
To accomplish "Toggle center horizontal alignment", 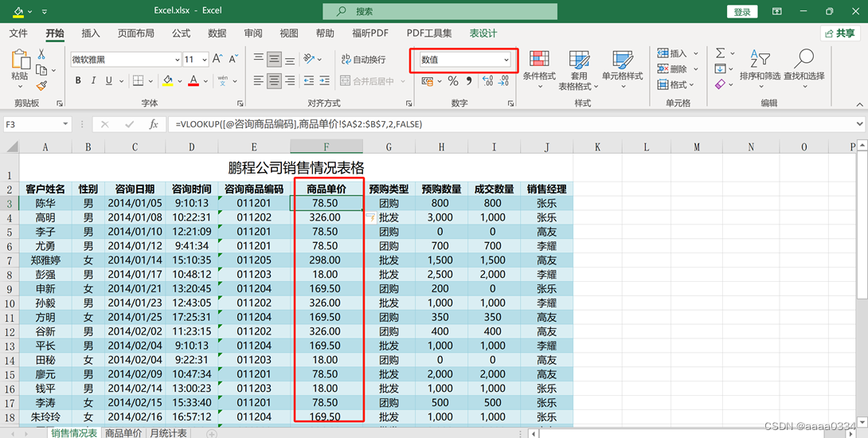I will 274,81.
